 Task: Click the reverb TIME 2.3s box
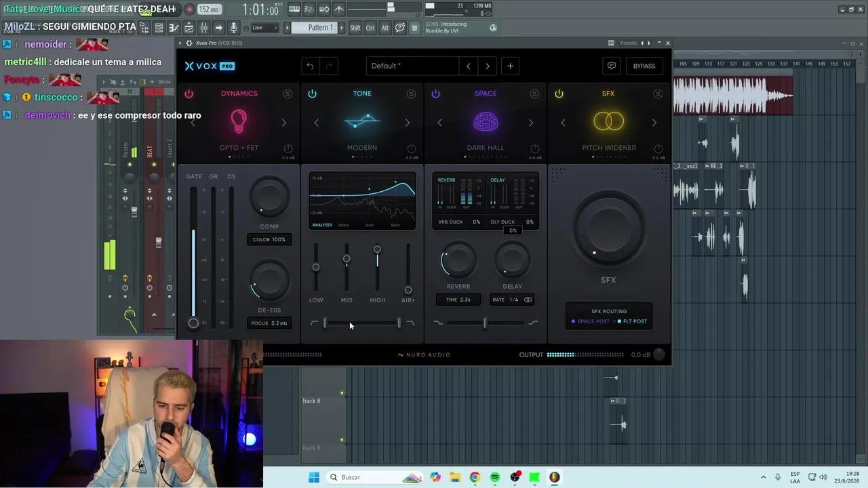point(458,300)
